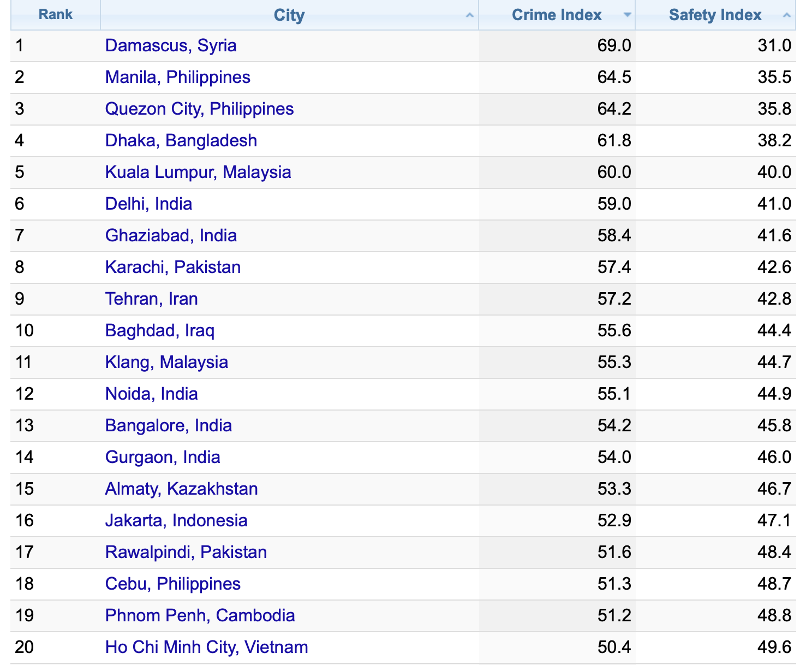Viewport: 812px width, 665px height.
Task: Select safety index value 38.2 for Dhaka
Action: [x=774, y=140]
